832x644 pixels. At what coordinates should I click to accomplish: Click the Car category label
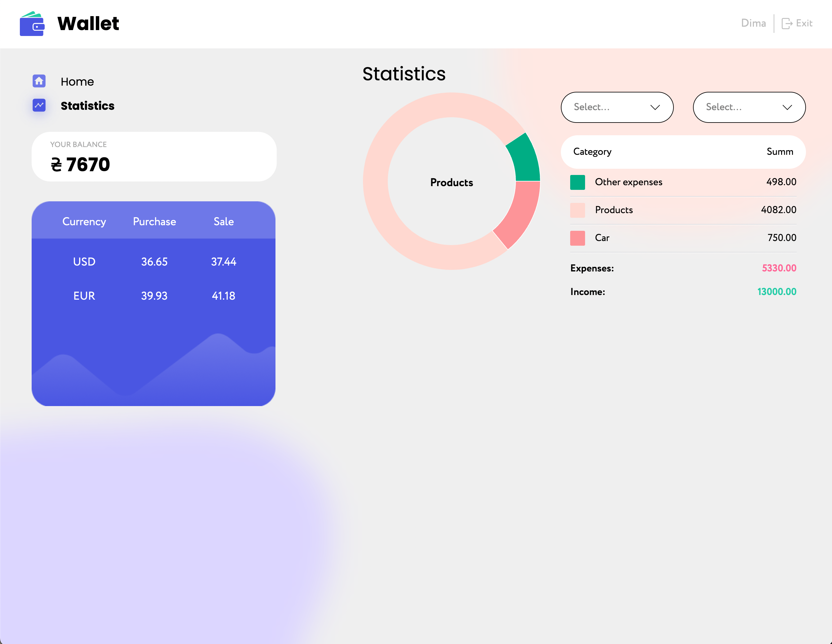coord(602,238)
